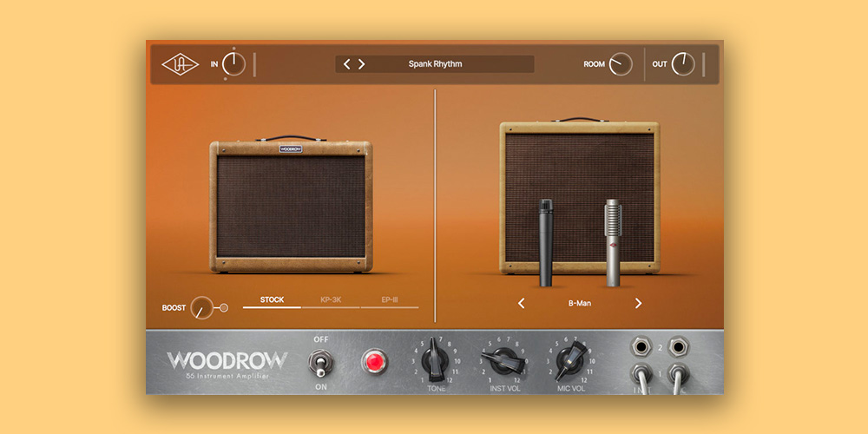Adjust the IN gain knob
The width and height of the screenshot is (868, 434).
[233, 64]
